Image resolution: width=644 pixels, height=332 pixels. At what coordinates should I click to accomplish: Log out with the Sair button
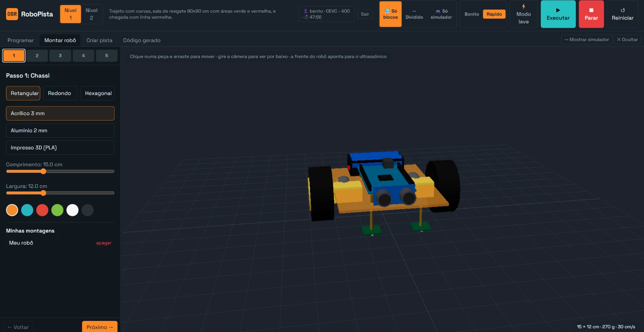[365, 14]
